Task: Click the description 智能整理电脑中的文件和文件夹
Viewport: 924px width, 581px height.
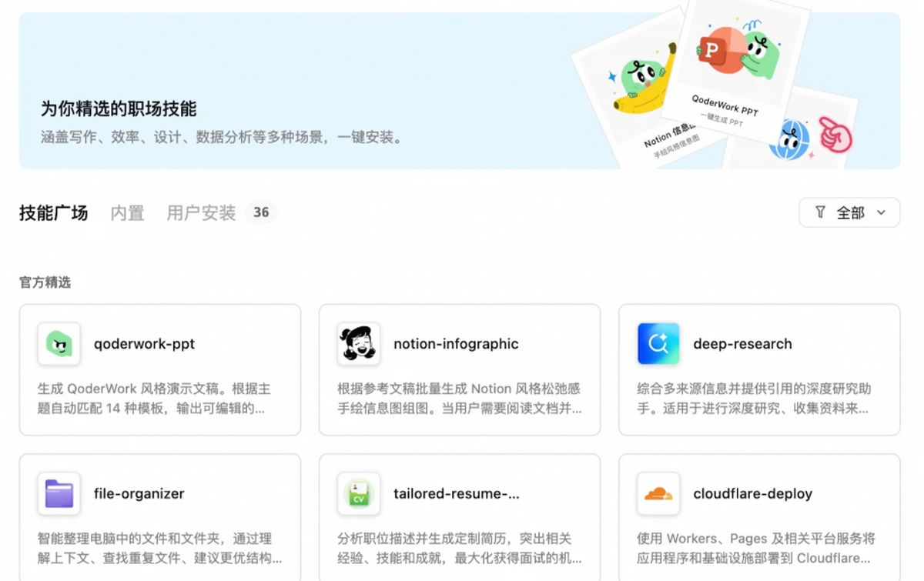Action: click(159, 549)
